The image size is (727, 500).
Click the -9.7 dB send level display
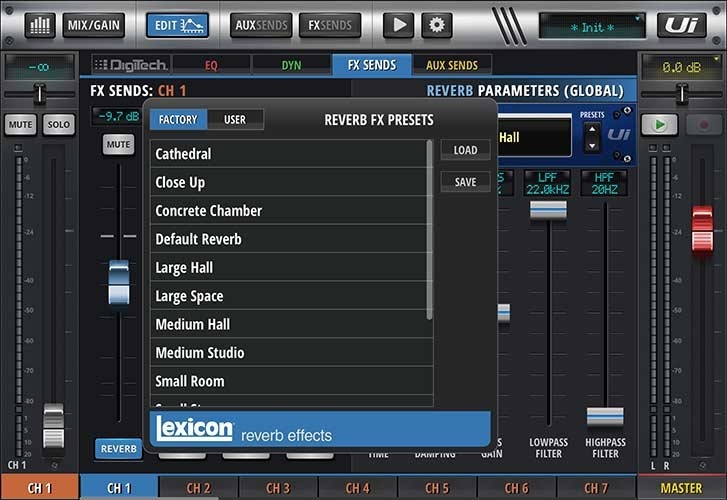pos(119,116)
